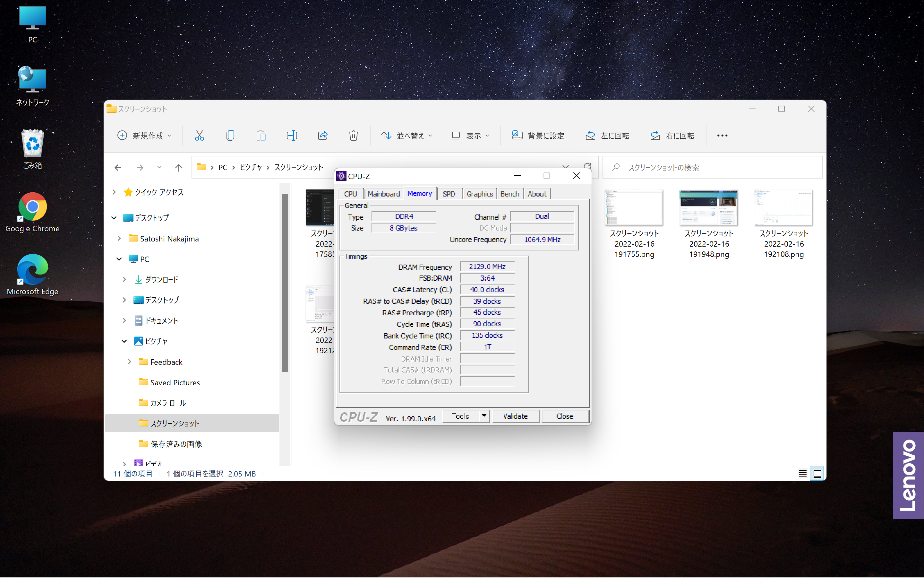The width and height of the screenshot is (924, 578).
Task: Click the Uncore Frequency value 1064.9 MHz
Action: [x=542, y=239]
